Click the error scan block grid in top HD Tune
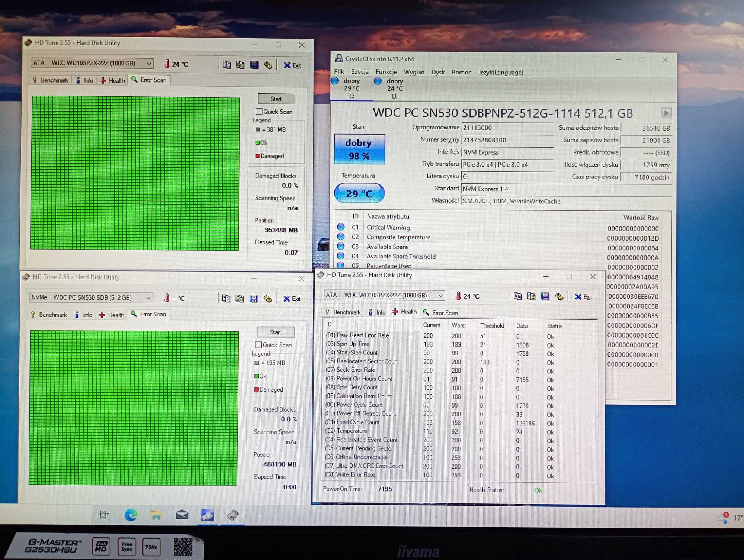 click(x=135, y=173)
